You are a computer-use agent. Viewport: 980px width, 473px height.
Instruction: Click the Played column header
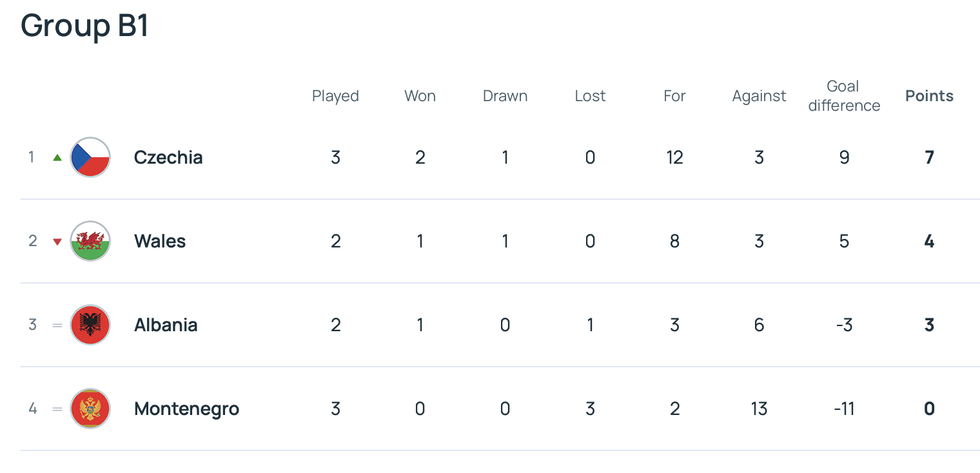tap(335, 96)
